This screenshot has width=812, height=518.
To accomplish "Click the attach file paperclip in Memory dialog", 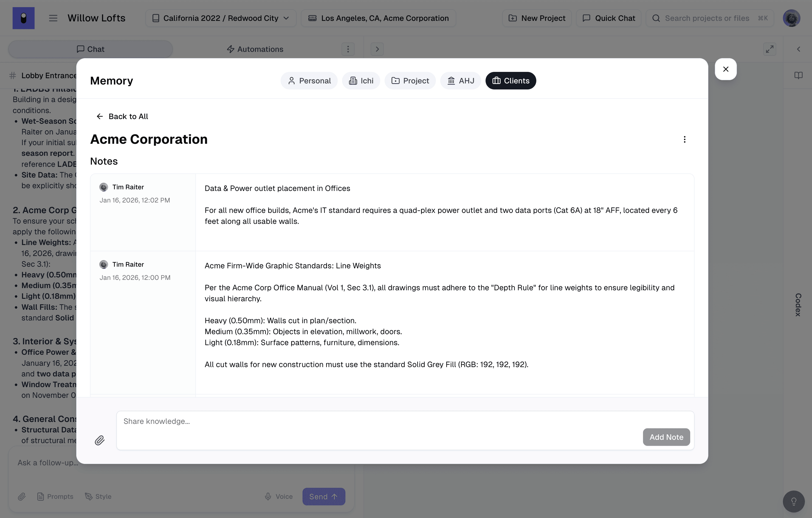I will coord(100,440).
